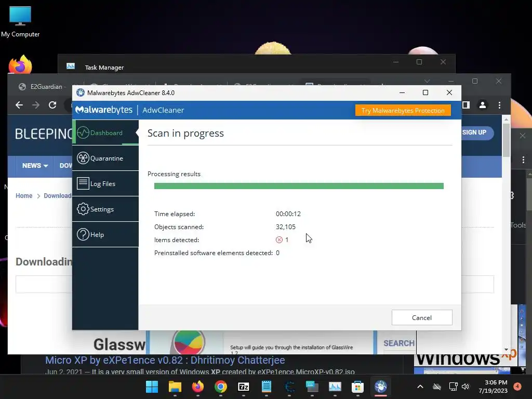Open the Windows Start menu

coord(152,387)
